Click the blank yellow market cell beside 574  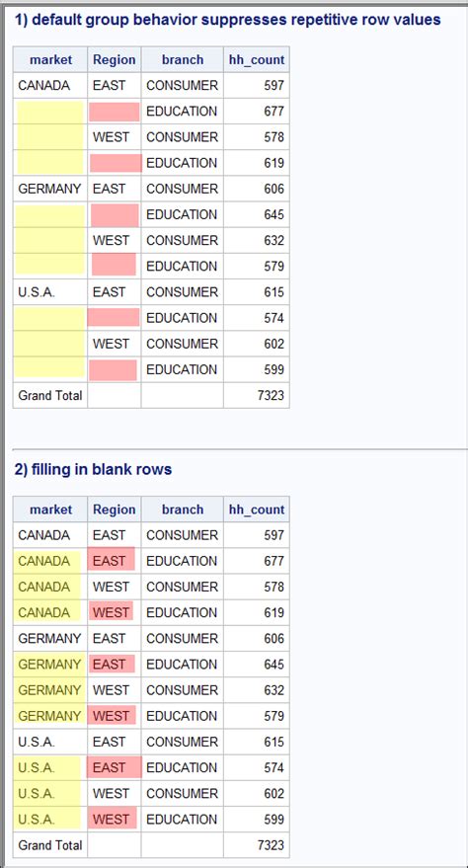click(50, 318)
